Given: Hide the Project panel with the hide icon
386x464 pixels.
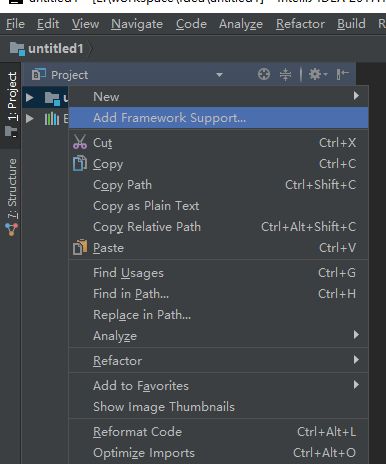Looking at the screenshot, I should coord(342,74).
